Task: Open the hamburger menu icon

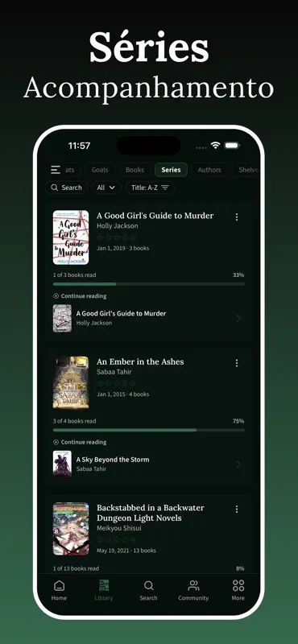Action: pyautogui.click(x=55, y=170)
